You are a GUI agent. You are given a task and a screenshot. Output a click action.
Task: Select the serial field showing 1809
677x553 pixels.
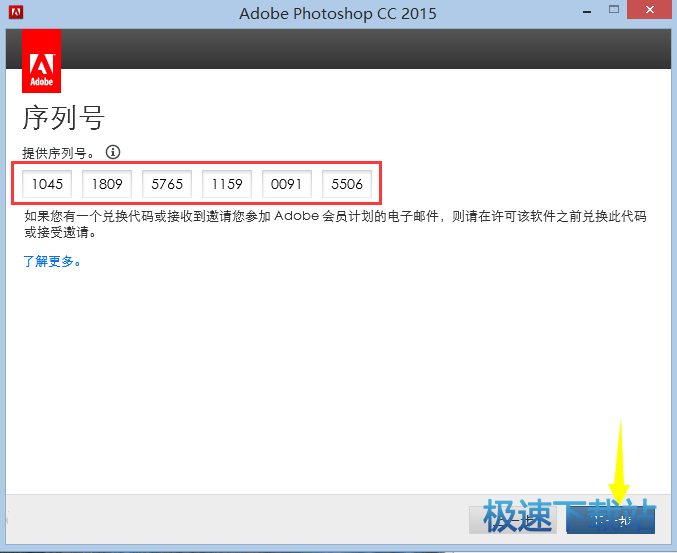[x=107, y=184]
